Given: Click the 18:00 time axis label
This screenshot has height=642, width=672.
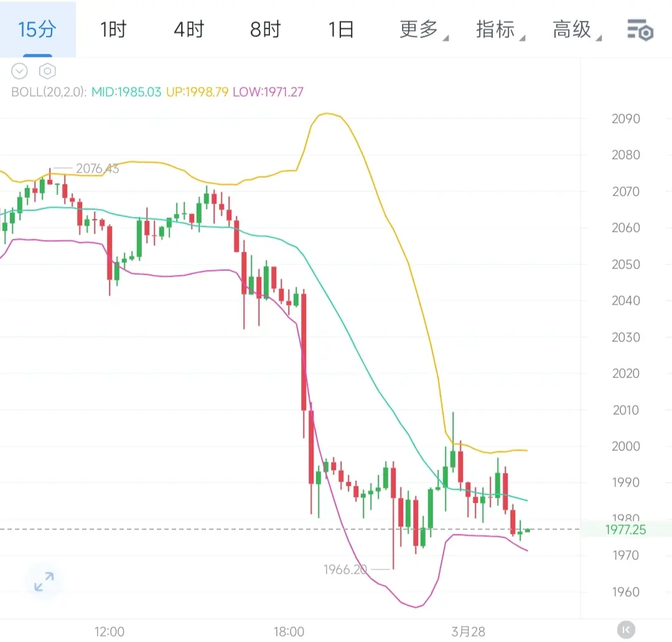Looking at the screenshot, I should click(289, 631).
